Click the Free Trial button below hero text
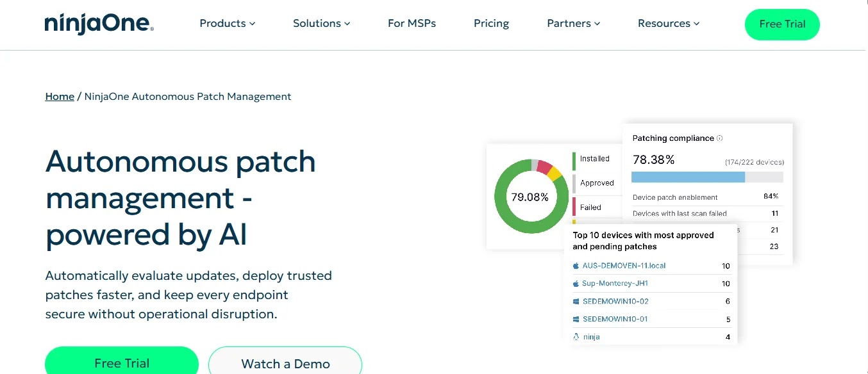 tap(122, 362)
